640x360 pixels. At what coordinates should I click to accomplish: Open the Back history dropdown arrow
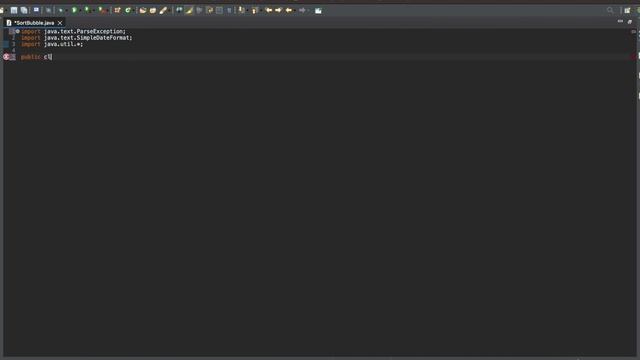pos(294,11)
